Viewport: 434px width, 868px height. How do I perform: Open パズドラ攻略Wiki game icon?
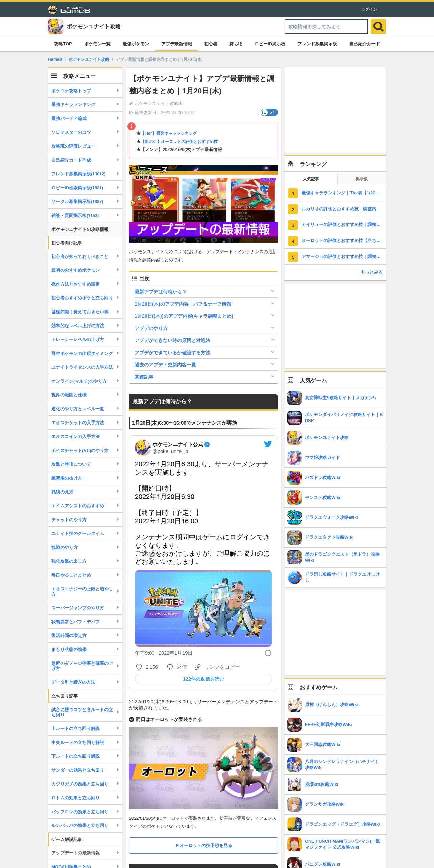(294, 478)
